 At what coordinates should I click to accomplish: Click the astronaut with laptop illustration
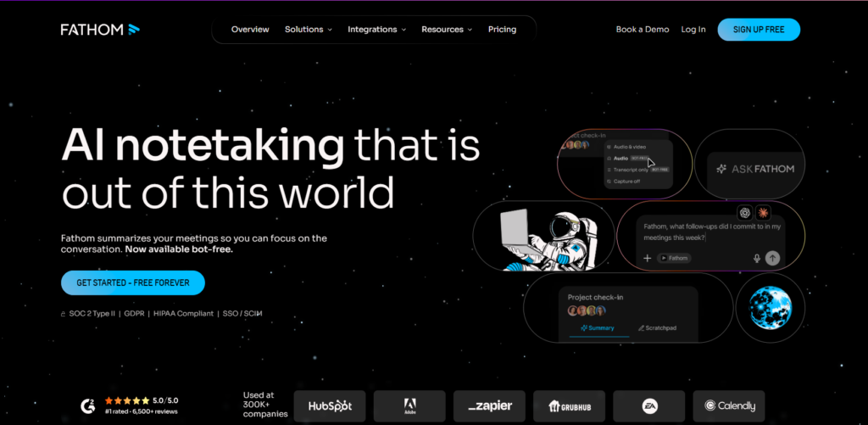548,239
